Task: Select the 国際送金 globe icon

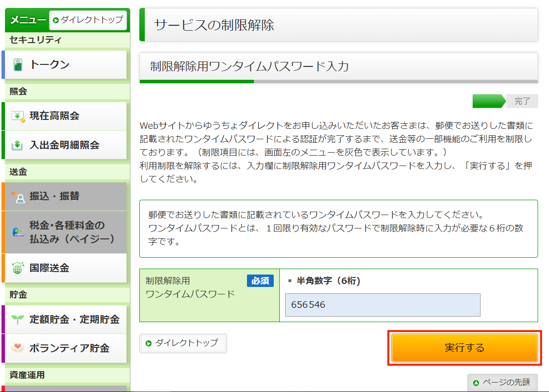Action: (17, 268)
